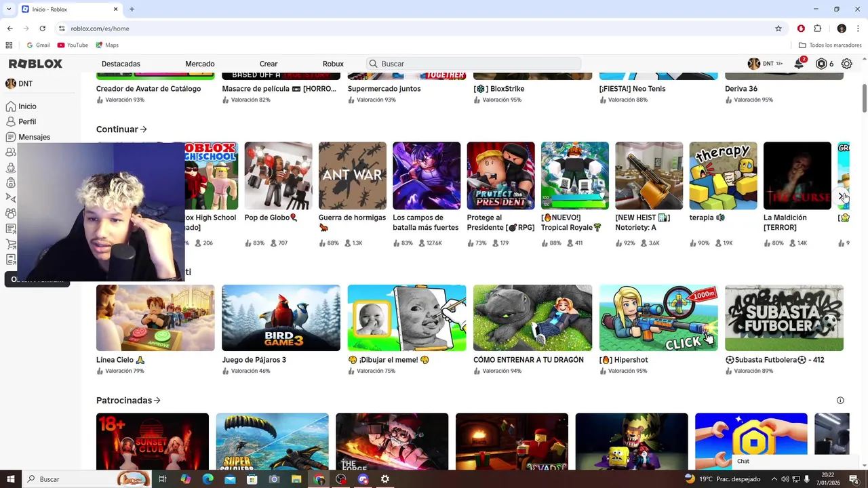Open the gift cards icon in sidebar
Viewport: 868px width, 488px height.
coord(10,260)
